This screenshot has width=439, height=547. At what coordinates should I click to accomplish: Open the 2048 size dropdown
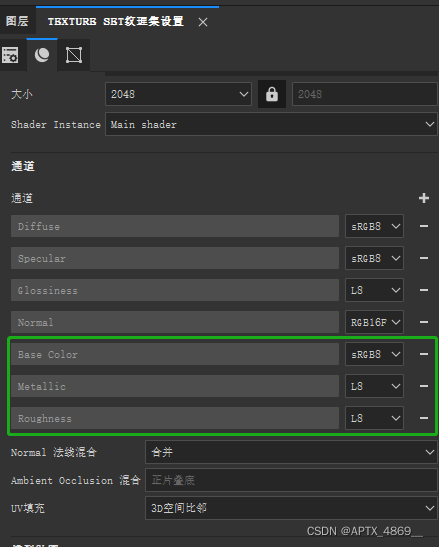click(x=178, y=94)
